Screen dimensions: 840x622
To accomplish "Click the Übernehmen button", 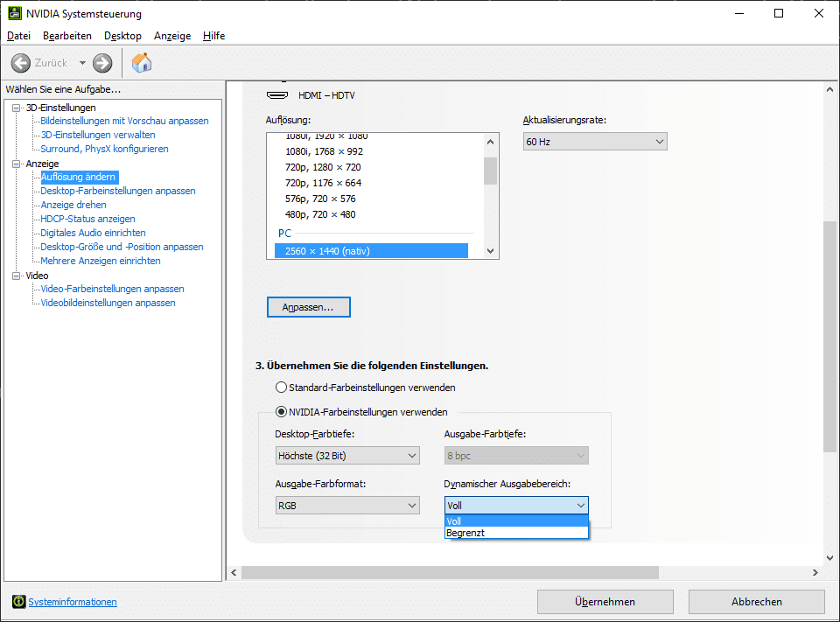I will pos(605,602).
